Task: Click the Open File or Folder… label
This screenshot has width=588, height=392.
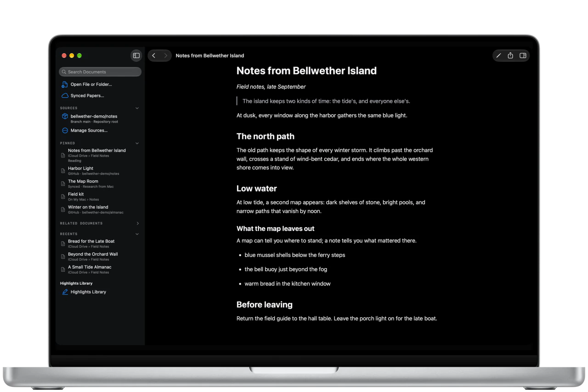Action: [x=91, y=84]
